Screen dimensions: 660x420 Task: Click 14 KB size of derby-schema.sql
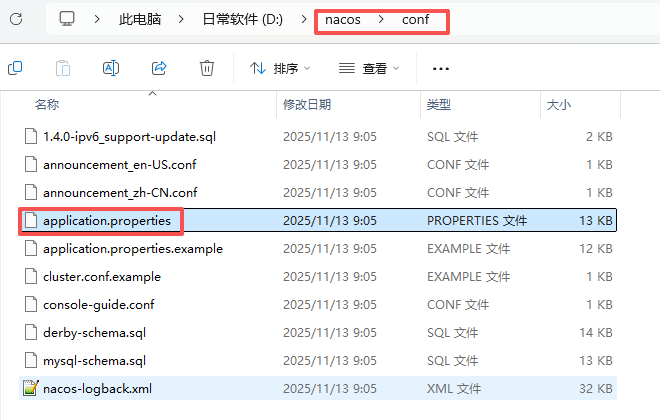pyautogui.click(x=596, y=333)
